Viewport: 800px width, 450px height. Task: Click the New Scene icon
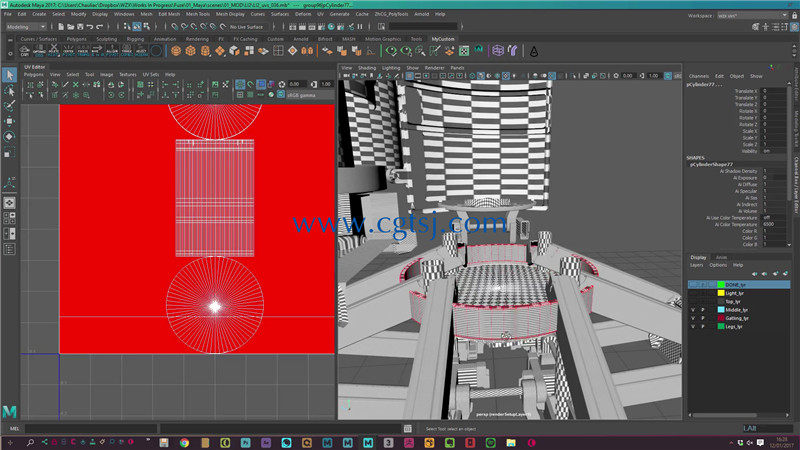61,27
